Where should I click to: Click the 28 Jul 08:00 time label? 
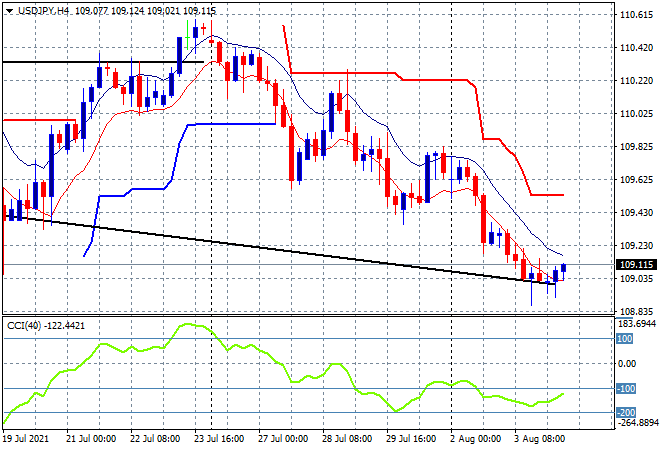click(x=347, y=439)
